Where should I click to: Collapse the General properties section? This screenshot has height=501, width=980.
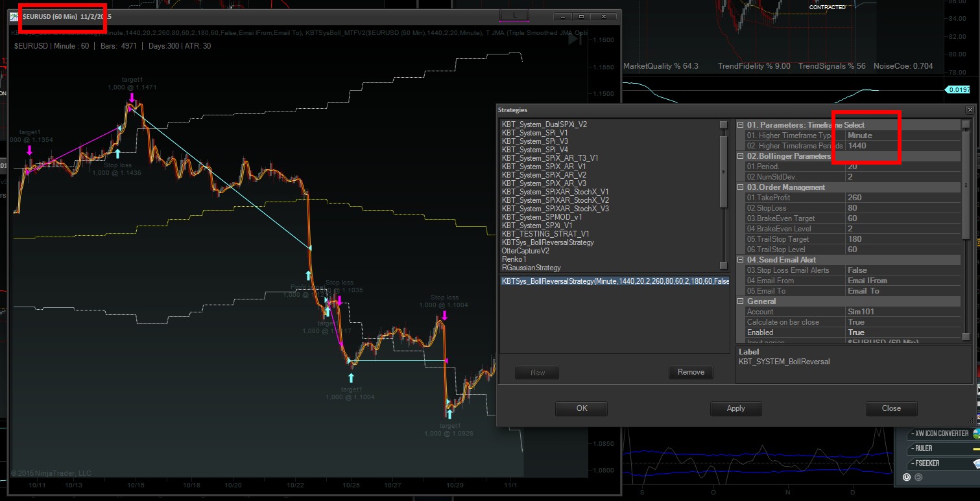(741, 301)
